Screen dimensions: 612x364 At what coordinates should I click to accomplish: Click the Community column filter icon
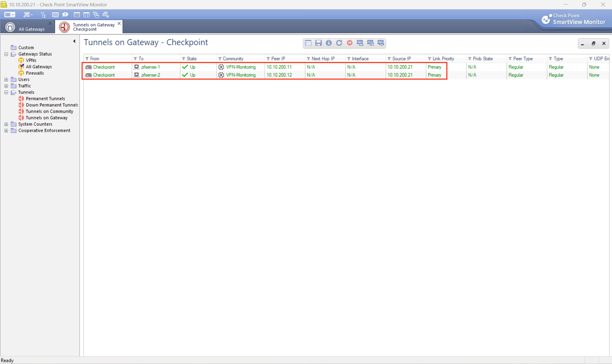point(220,59)
